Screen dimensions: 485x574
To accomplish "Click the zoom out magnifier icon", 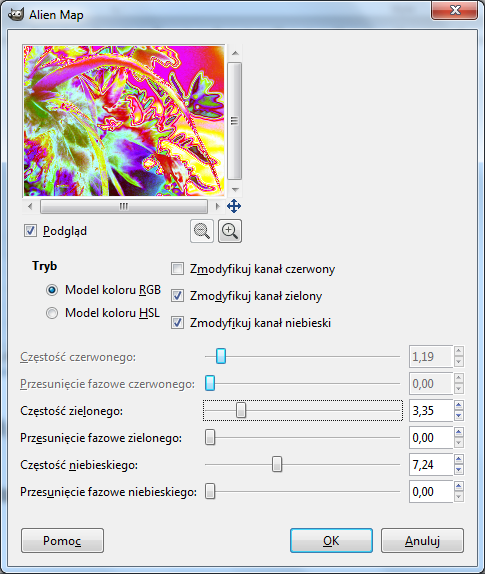I will point(202,231).
